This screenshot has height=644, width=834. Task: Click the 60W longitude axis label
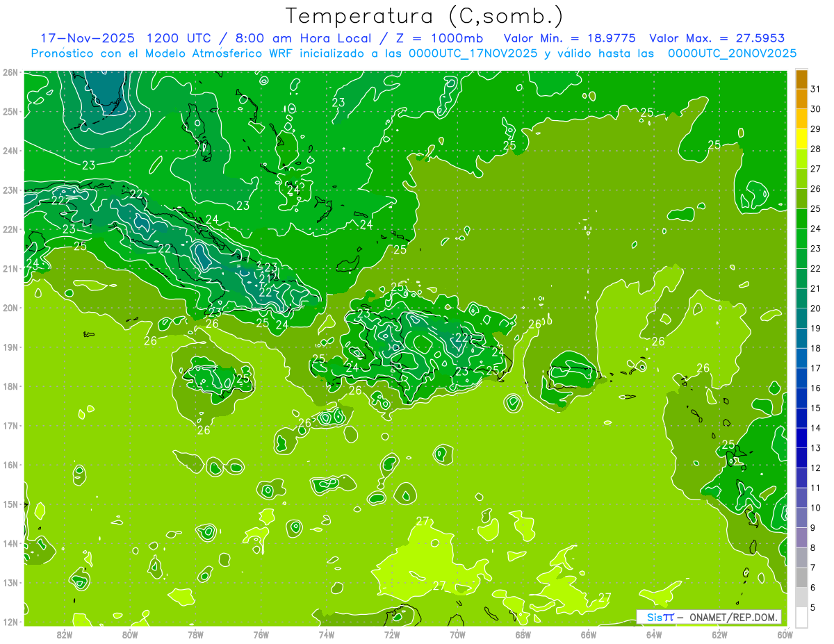[785, 634]
